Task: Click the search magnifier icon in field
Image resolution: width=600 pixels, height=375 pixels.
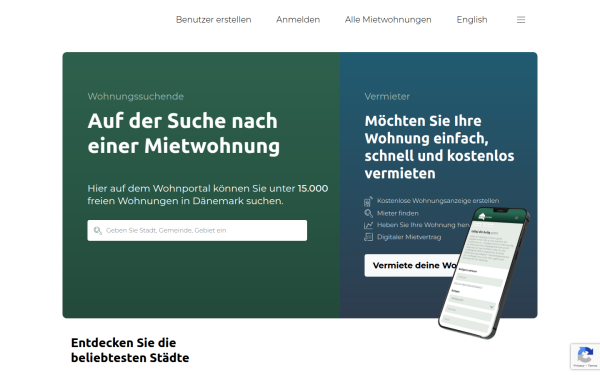Action: tap(98, 230)
